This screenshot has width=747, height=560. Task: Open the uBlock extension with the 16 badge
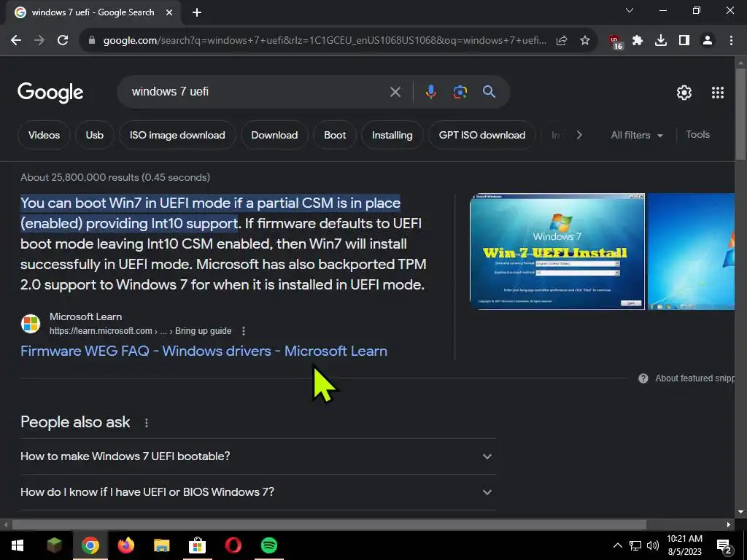click(x=616, y=42)
